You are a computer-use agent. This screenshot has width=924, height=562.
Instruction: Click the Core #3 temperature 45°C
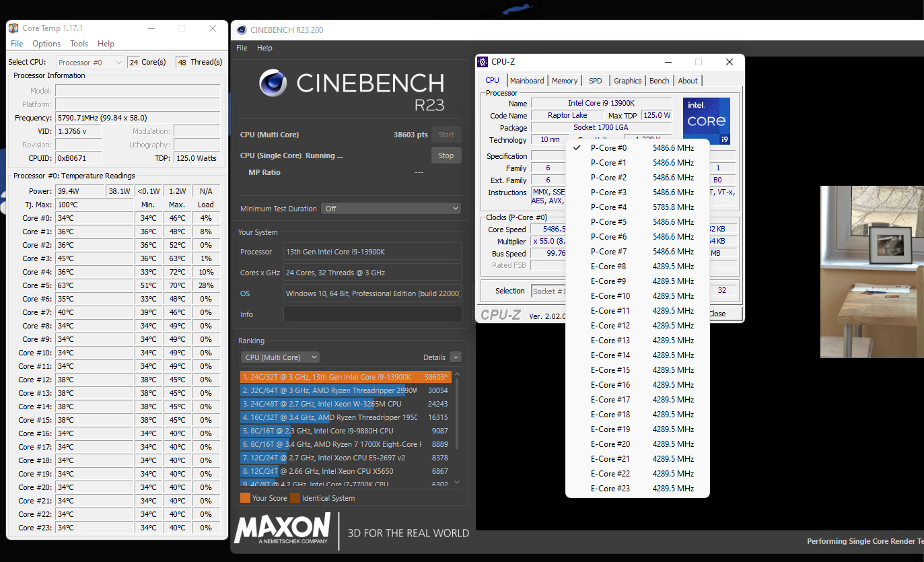[x=94, y=258]
